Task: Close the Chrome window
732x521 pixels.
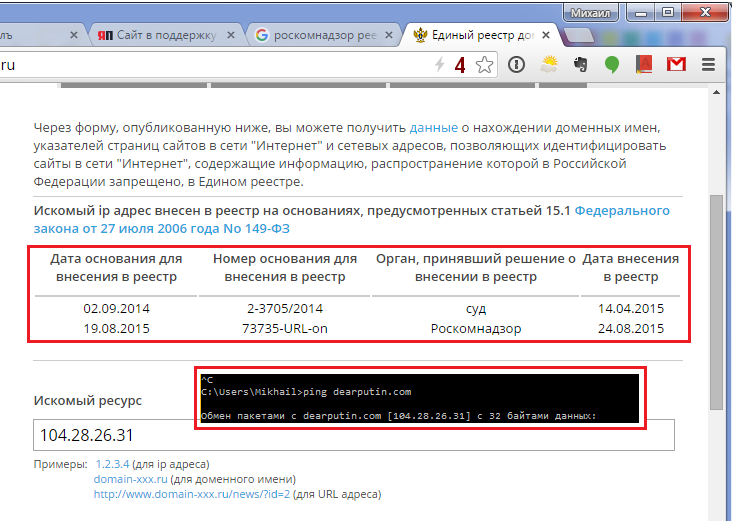Action: [x=705, y=13]
